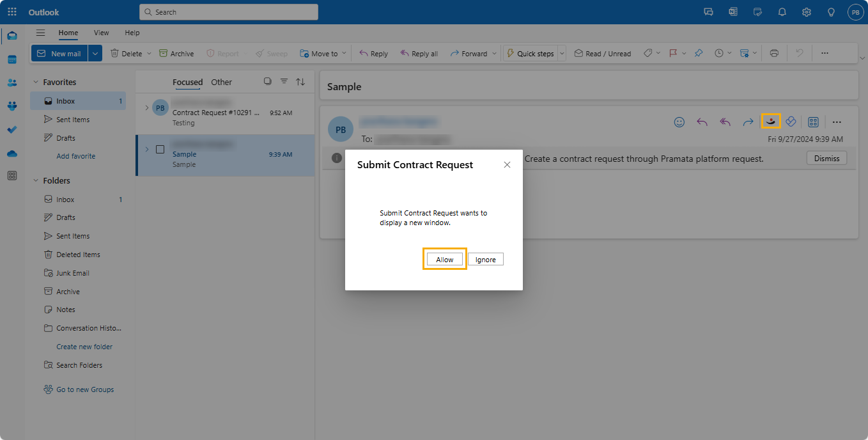
Task: Click the Print icon in toolbar
Action: pos(774,54)
